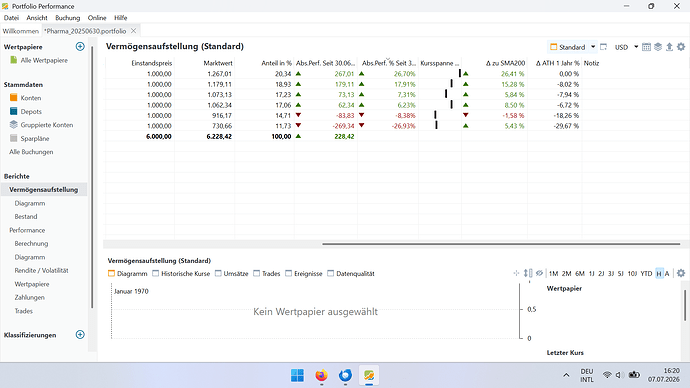Toggle the Trades checkbox
Viewport: 690px width, 388px height.
(257, 274)
